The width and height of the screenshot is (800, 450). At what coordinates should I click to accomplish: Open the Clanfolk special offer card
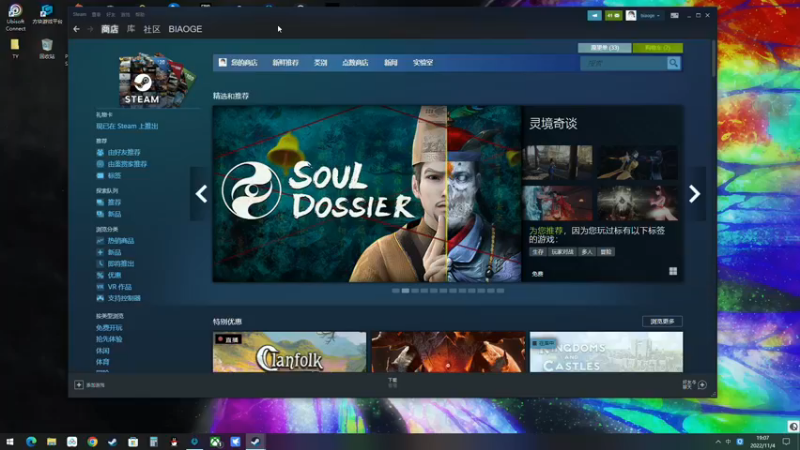coord(289,352)
